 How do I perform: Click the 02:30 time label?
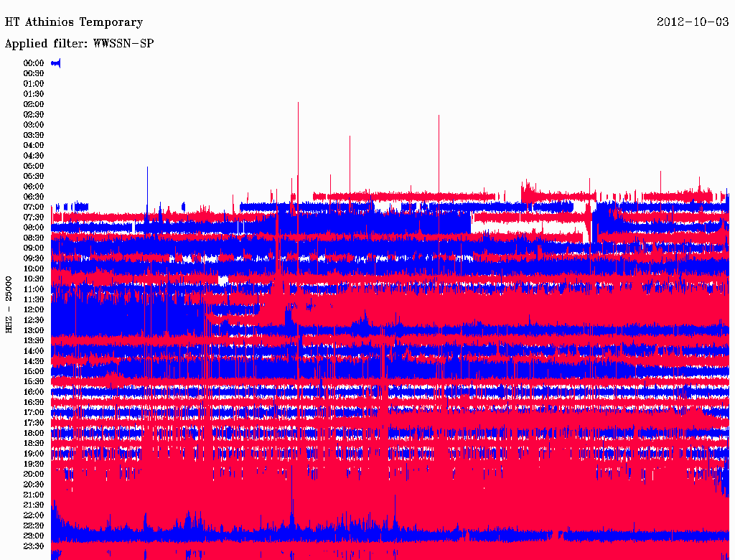pos(34,114)
